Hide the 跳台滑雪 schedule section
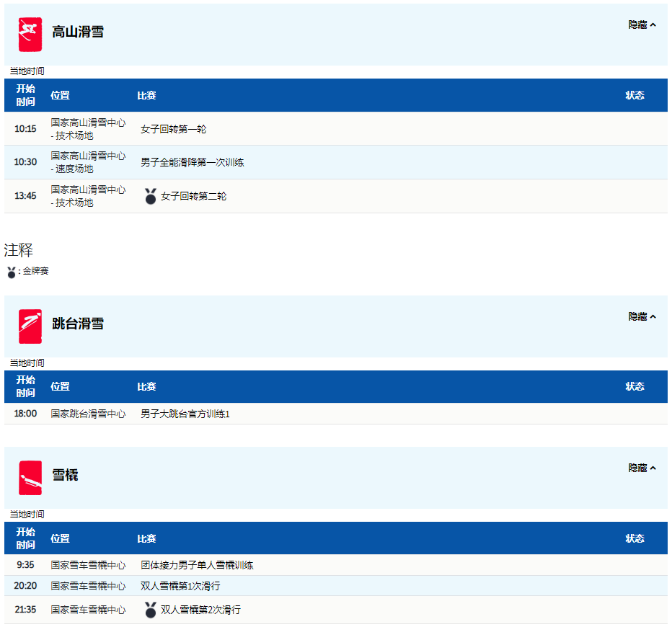This screenshot has width=672, height=627. (x=642, y=316)
